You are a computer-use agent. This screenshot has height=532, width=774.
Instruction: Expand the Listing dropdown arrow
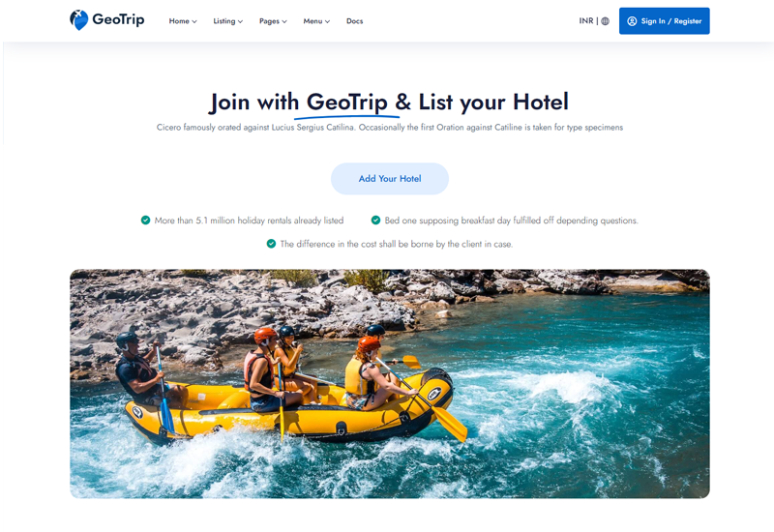(x=240, y=21)
